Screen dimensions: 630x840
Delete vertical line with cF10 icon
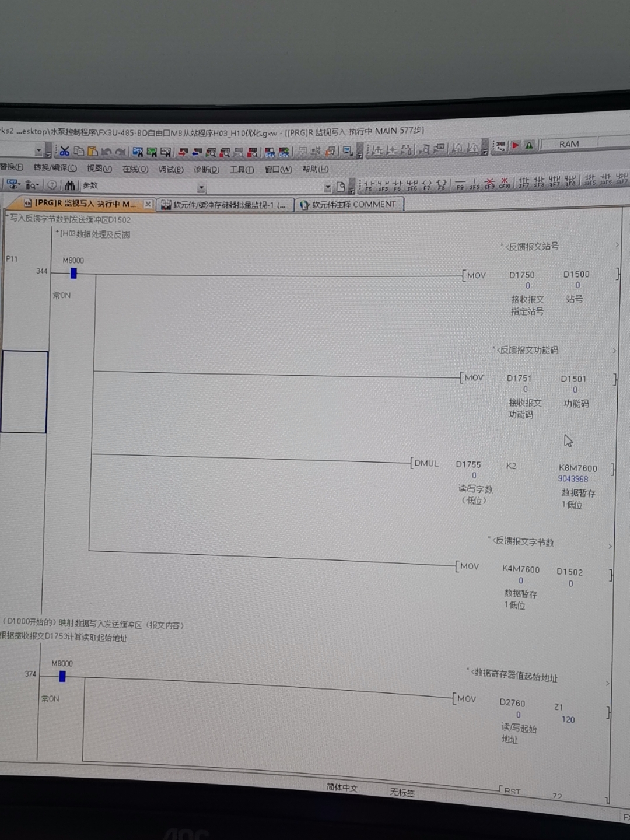[505, 183]
